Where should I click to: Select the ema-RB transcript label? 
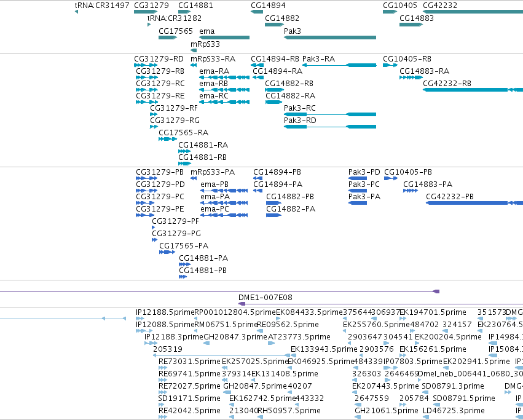[x=213, y=84]
